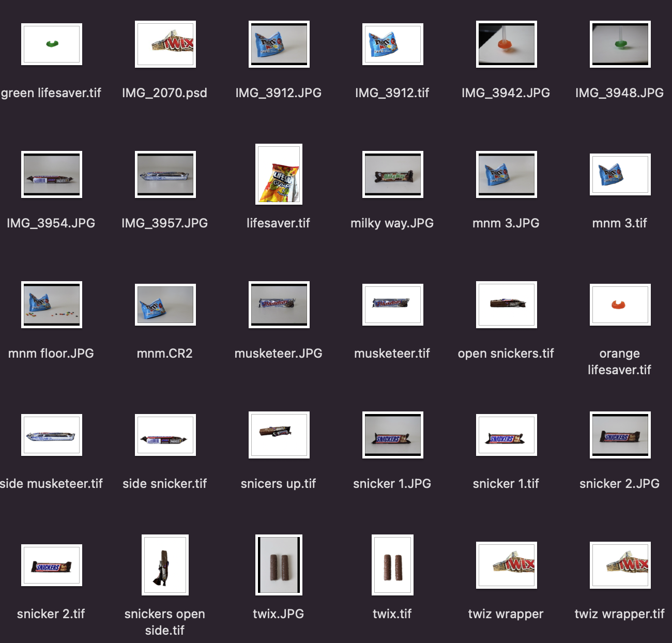
Task: Select the IMG_3957.JPG thumbnail
Action: [165, 174]
